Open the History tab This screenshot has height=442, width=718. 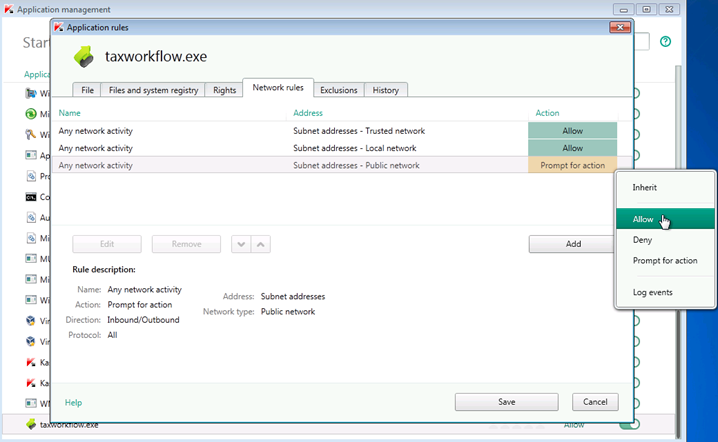[386, 90]
